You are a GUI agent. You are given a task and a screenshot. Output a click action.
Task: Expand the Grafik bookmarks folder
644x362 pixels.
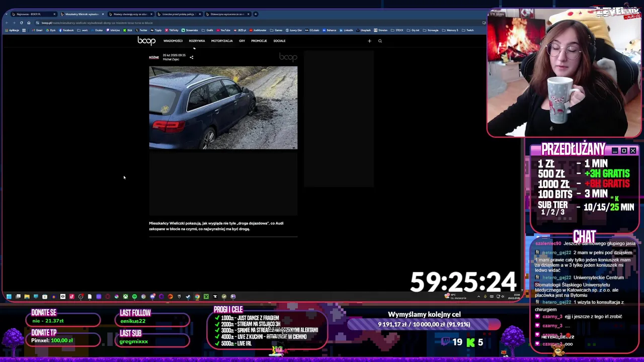pos(207,30)
